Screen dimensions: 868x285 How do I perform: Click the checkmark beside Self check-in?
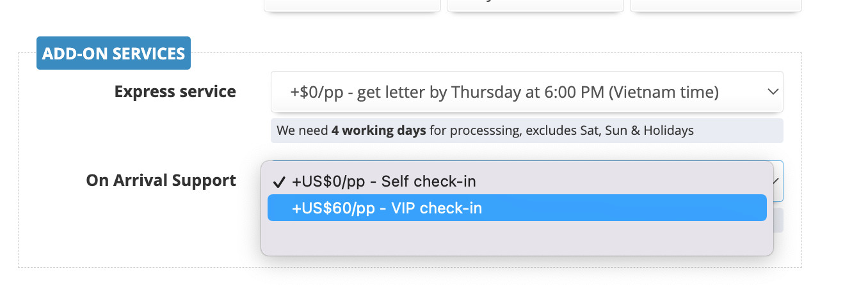click(x=278, y=182)
